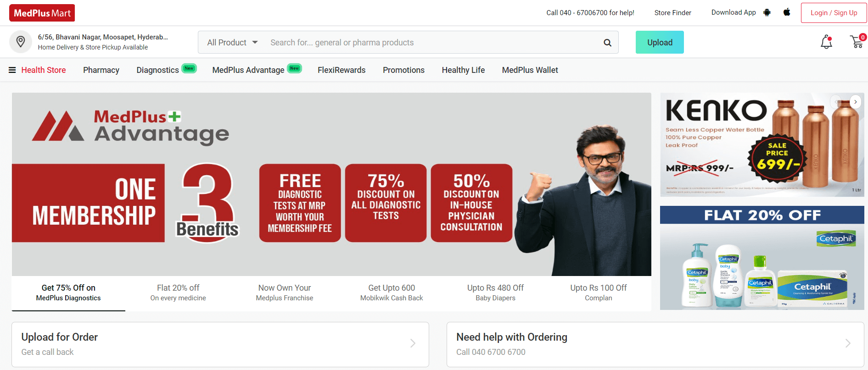Select Flat 20% off every medicine tab

coord(178,293)
